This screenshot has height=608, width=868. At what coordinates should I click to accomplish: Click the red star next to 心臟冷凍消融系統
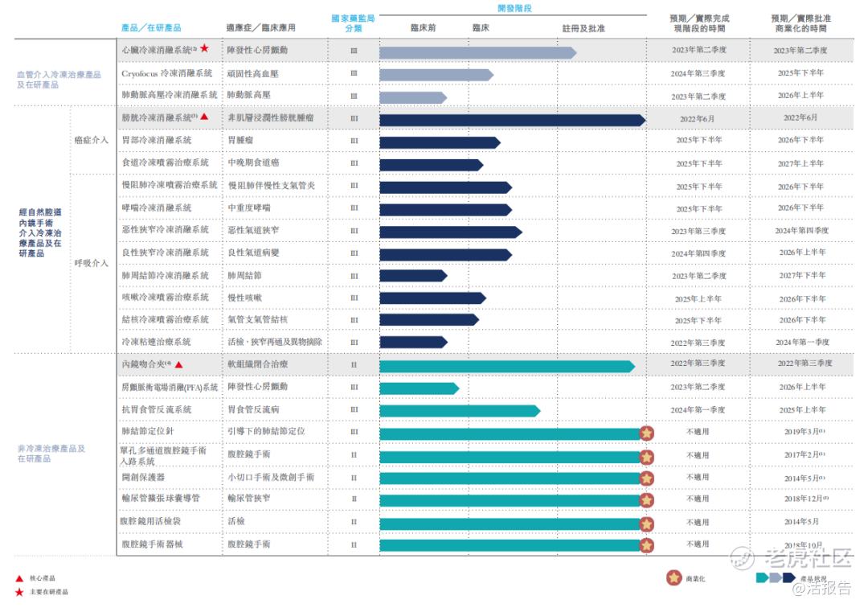point(204,48)
